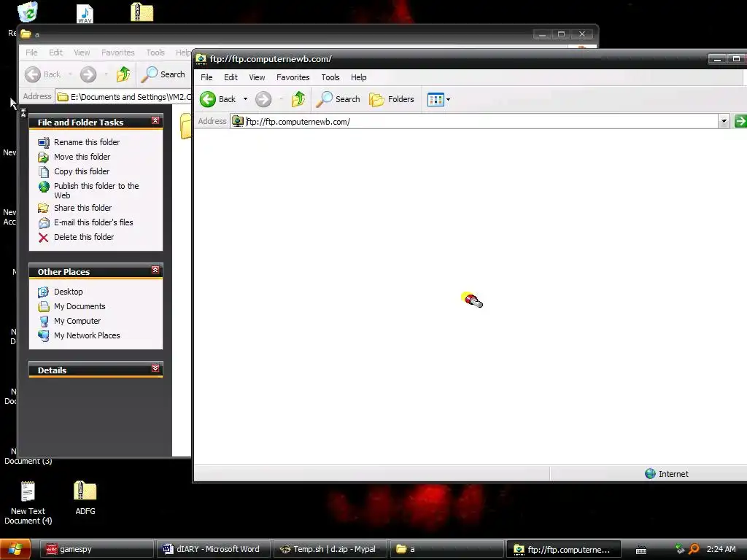
Task: Click the Back button in window a
Action: point(43,74)
